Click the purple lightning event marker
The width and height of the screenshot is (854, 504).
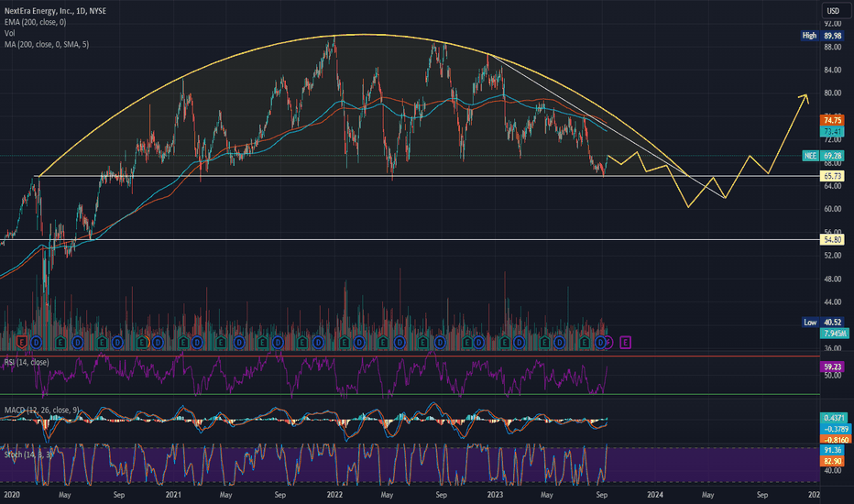coord(609,342)
